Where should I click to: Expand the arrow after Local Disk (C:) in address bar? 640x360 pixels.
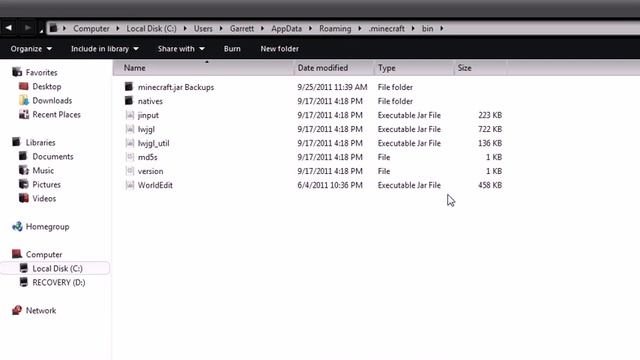(x=185, y=28)
